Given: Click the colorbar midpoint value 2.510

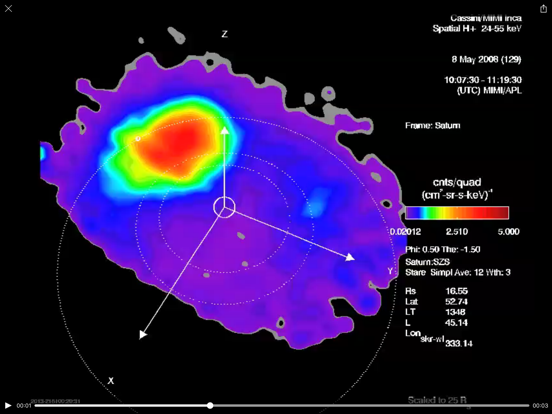Looking at the screenshot, I should click(457, 232).
